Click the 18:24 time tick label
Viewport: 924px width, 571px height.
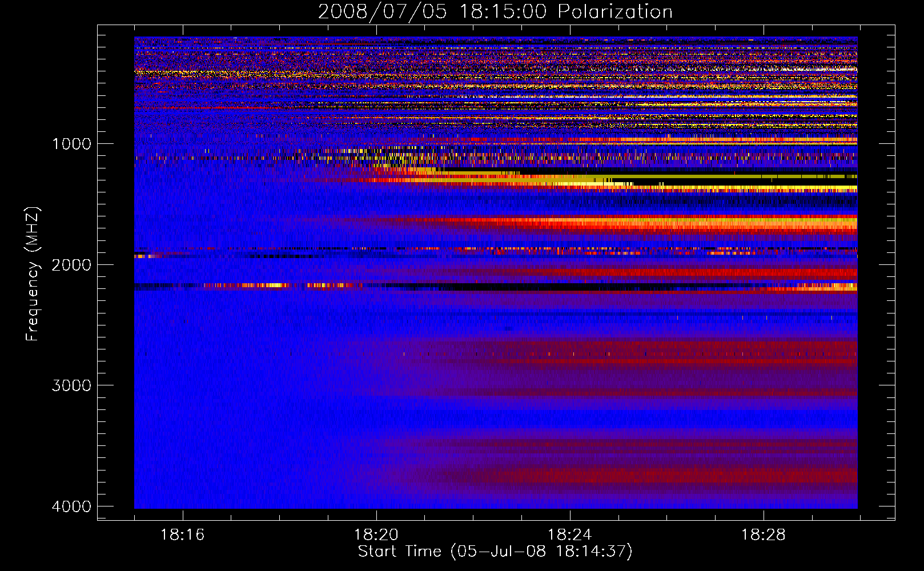[570, 535]
